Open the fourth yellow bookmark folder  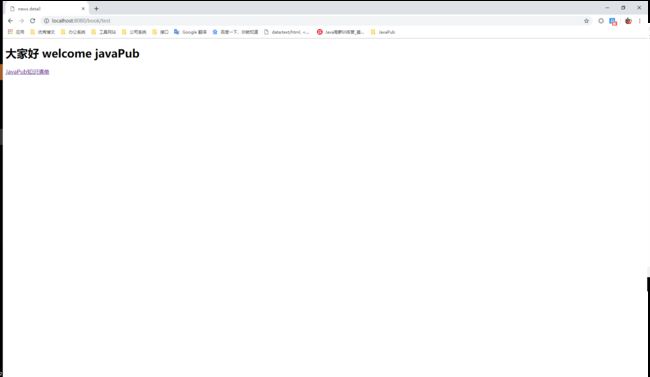click(134, 32)
